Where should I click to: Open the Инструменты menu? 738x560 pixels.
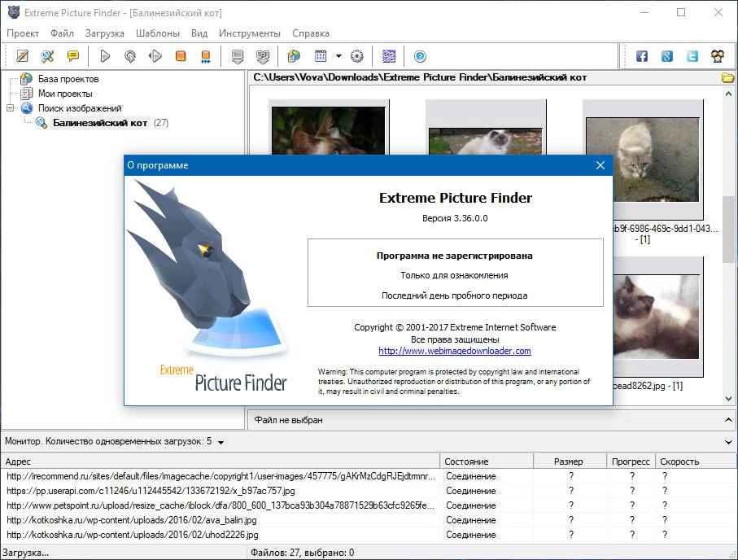[x=250, y=33]
